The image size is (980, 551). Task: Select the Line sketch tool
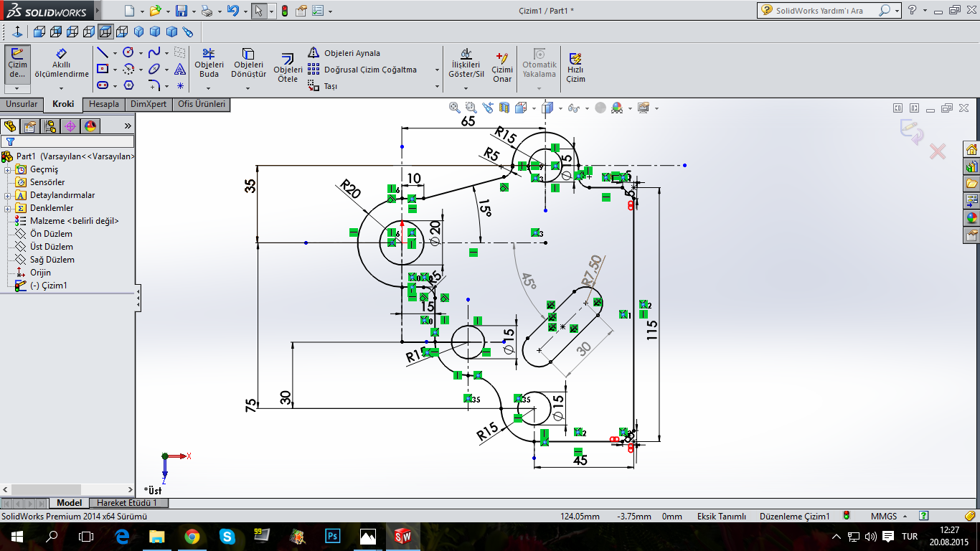point(103,53)
